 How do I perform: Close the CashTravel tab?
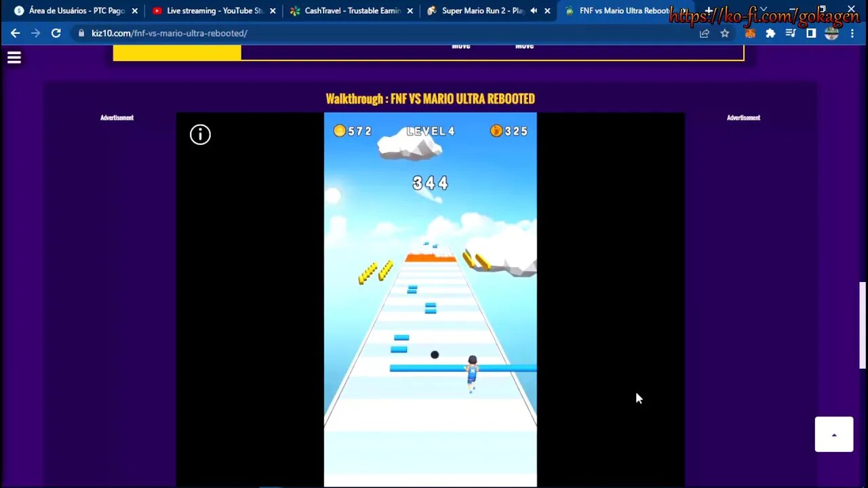tap(410, 11)
